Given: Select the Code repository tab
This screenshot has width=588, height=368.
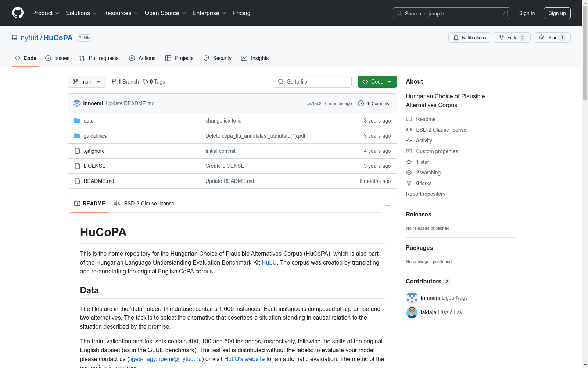Looking at the screenshot, I should coord(26,58).
